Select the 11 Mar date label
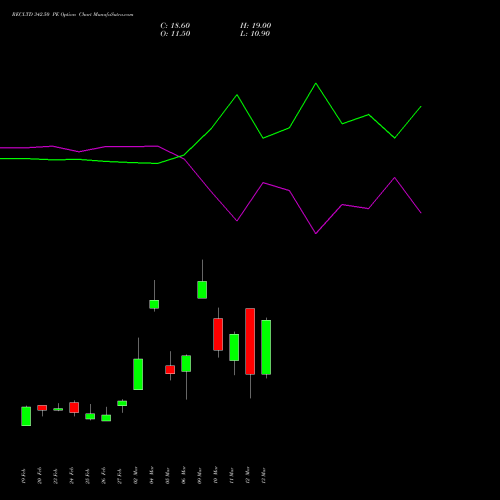The height and width of the screenshot is (500, 500). click(x=231, y=476)
